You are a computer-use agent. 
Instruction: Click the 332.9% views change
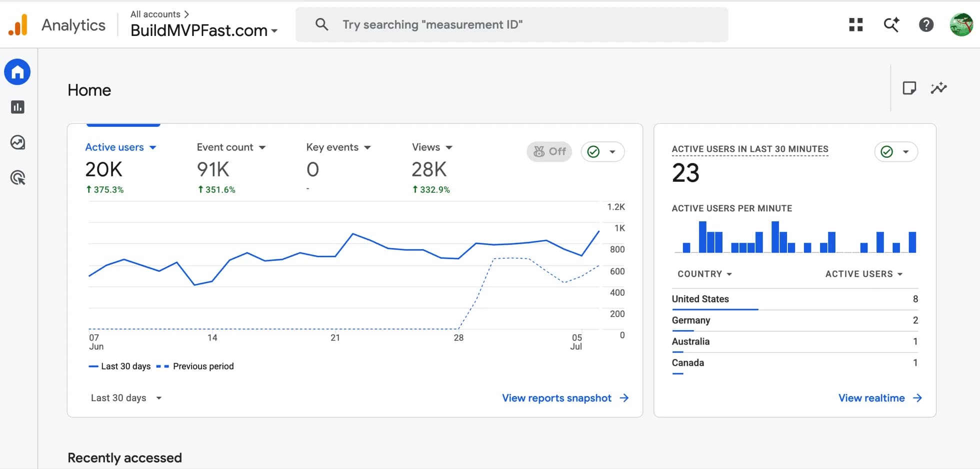coord(431,190)
